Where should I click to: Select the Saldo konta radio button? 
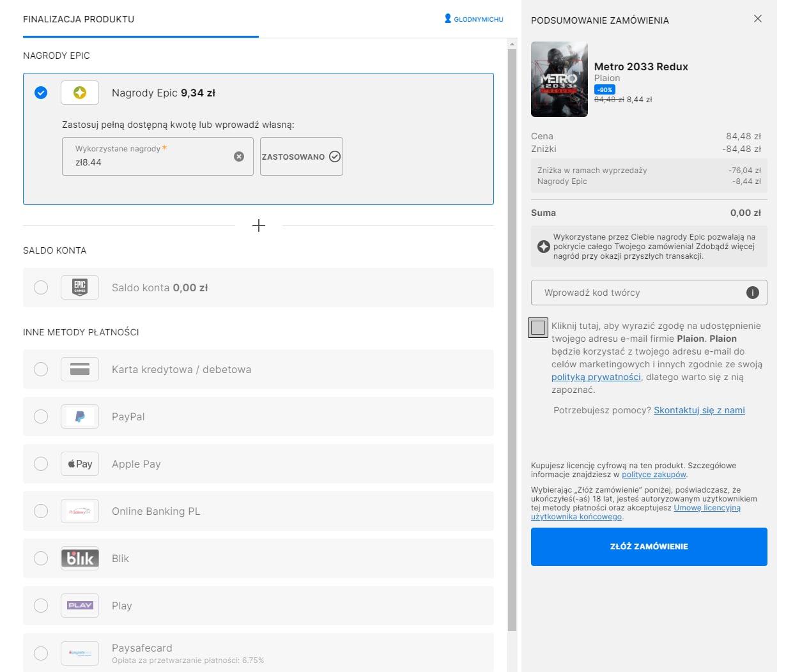[41, 287]
